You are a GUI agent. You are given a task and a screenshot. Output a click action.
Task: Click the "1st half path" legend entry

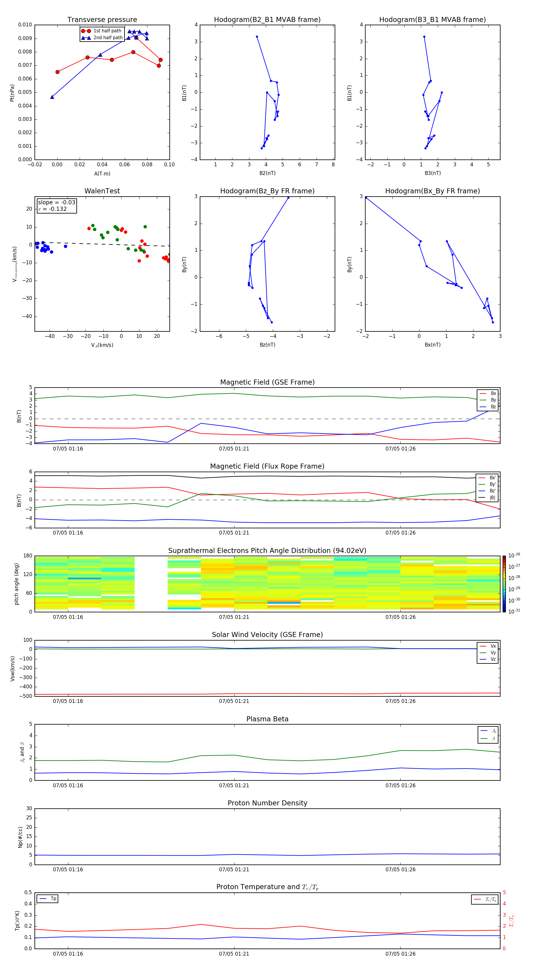click(x=101, y=31)
